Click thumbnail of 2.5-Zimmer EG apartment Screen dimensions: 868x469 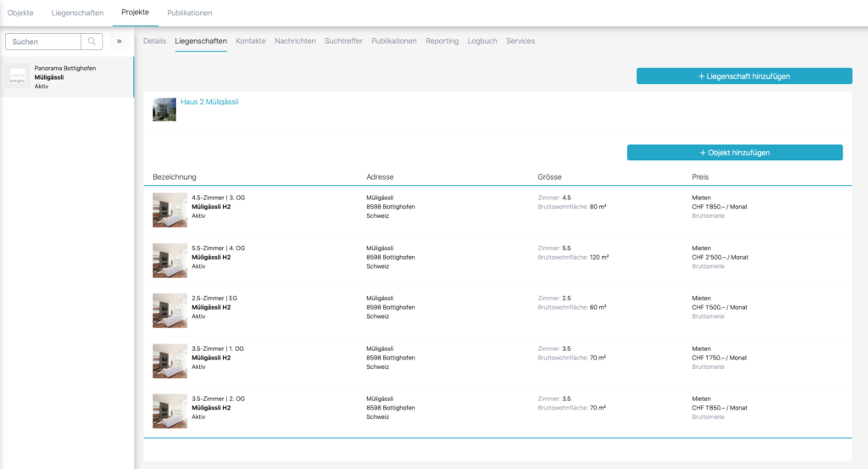click(x=170, y=310)
